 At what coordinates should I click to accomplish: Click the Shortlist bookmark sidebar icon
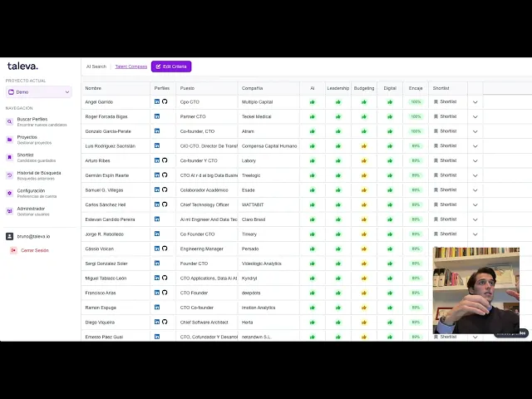point(9,157)
